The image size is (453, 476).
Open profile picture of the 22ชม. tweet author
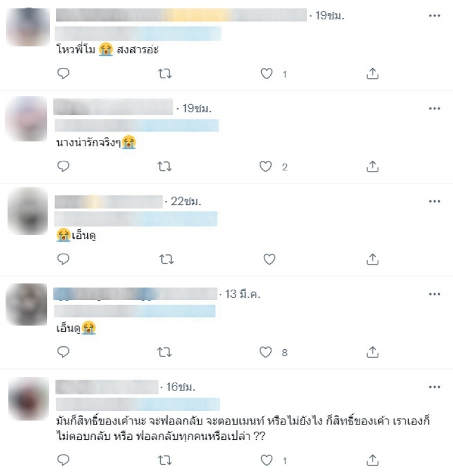pos(28,211)
